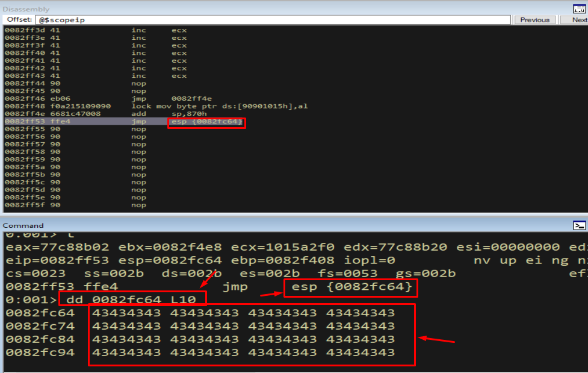
Task: Click the line 0082ff46 jmp 0082ff4e
Action: point(108,98)
